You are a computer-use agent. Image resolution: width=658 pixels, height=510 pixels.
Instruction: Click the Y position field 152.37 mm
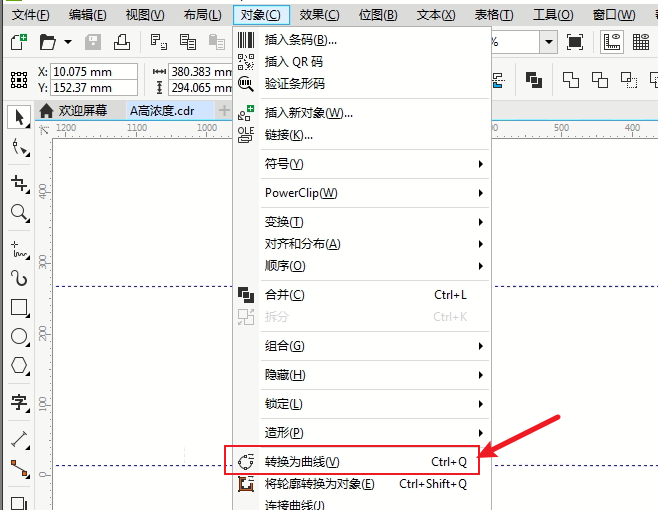(x=94, y=88)
